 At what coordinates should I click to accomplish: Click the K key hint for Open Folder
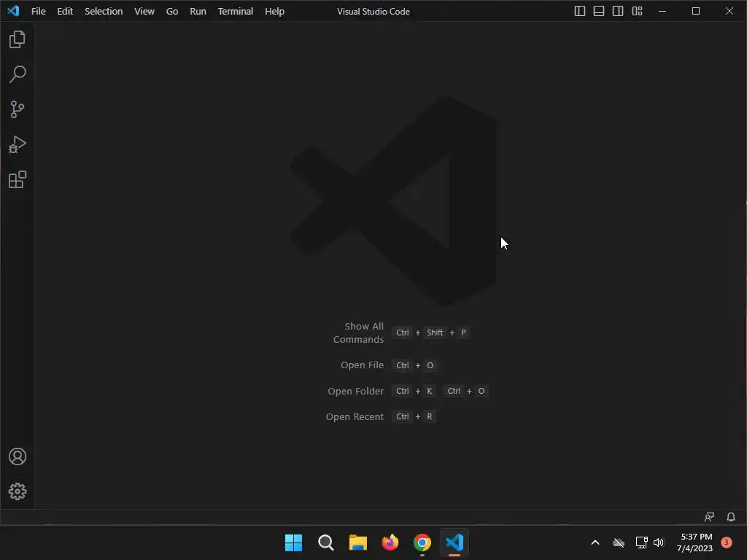(429, 391)
